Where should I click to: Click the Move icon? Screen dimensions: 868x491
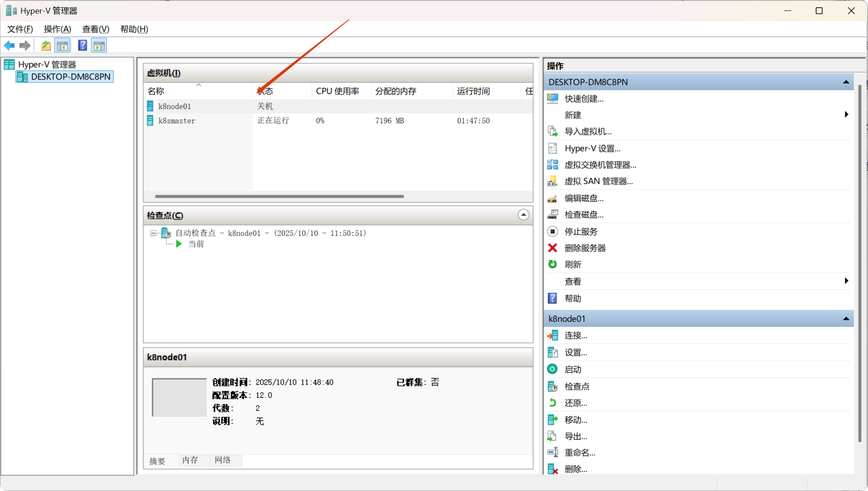[x=553, y=420]
